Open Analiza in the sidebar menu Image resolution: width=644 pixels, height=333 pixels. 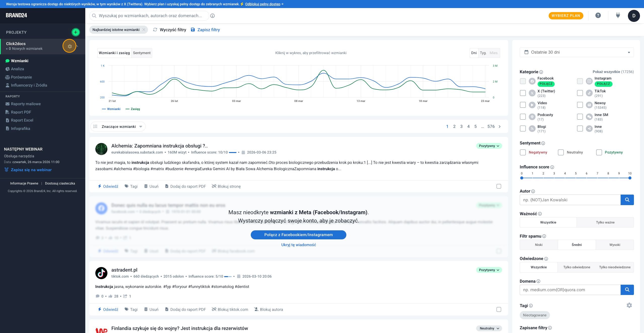pyautogui.click(x=17, y=69)
